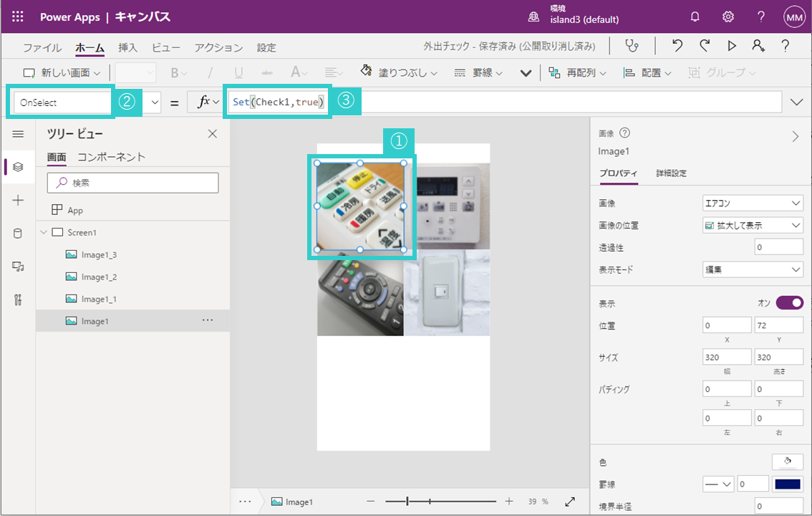
Task: Preview the app with the play icon
Action: 732,46
